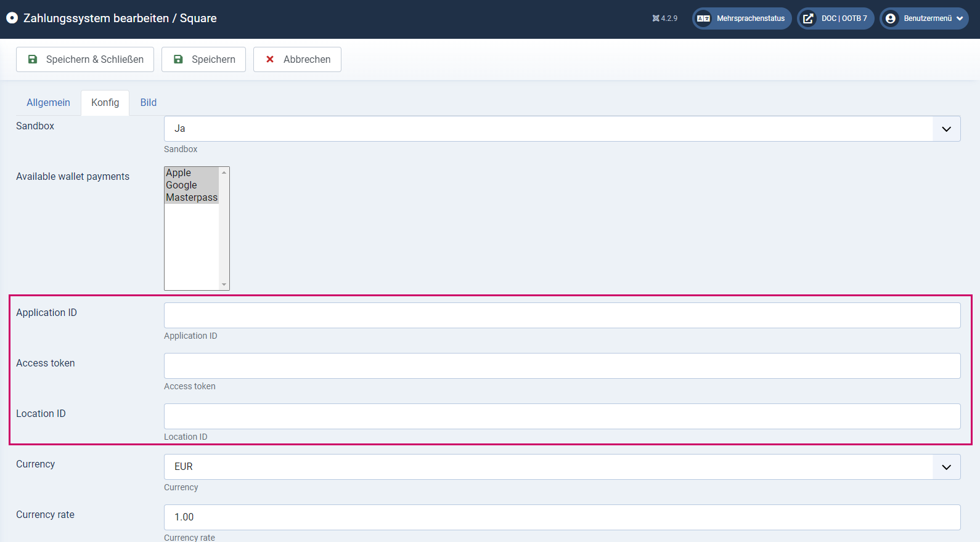Click the save icon in Speichern & Schließen
This screenshot has height=542, width=980.
(x=33, y=59)
